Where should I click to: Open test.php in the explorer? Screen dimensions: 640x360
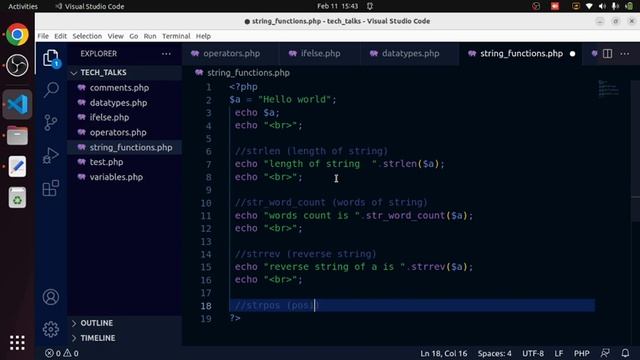tap(125, 162)
